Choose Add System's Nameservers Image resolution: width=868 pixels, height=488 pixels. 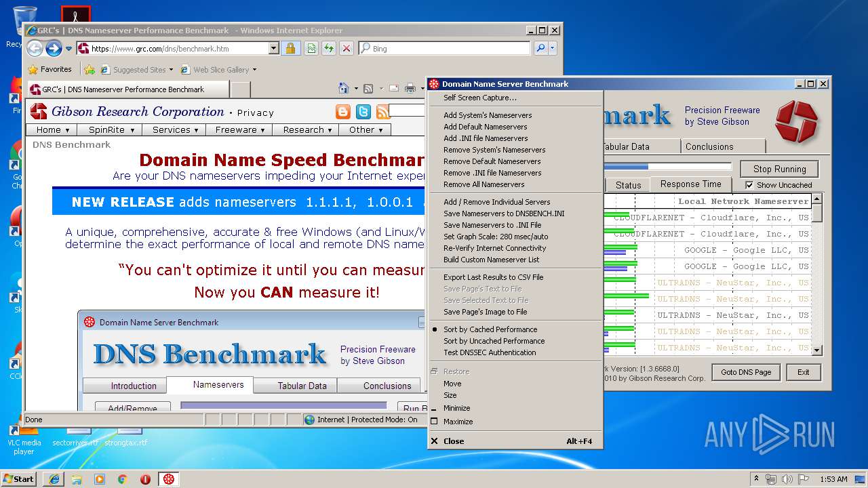pos(488,115)
